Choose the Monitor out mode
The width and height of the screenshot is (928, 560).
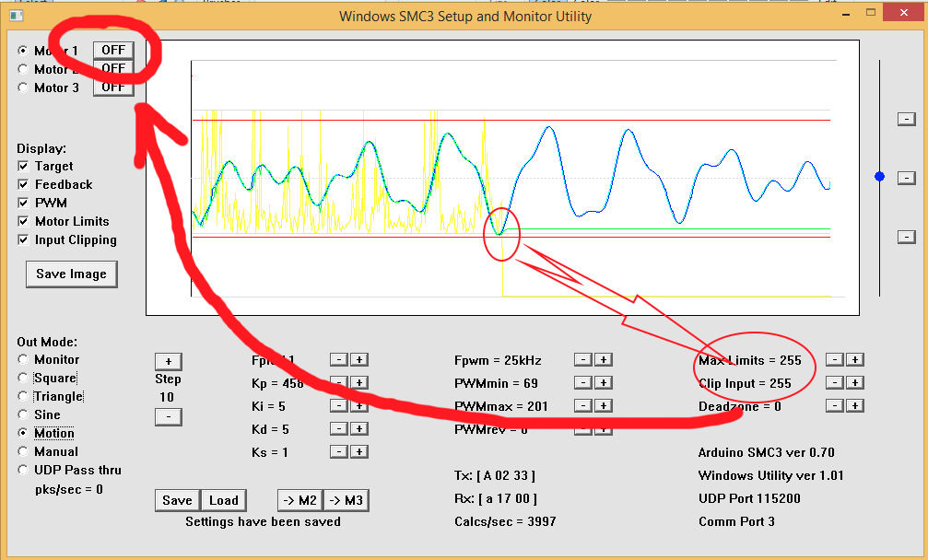(x=22, y=359)
